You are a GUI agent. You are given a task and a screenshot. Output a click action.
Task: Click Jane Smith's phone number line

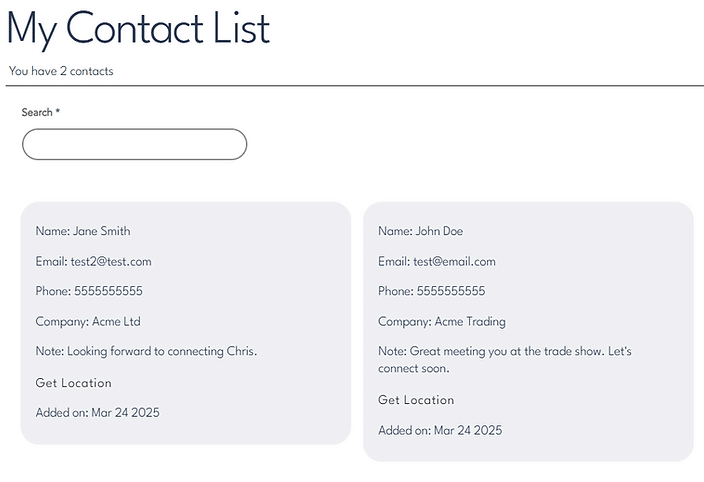point(89,292)
